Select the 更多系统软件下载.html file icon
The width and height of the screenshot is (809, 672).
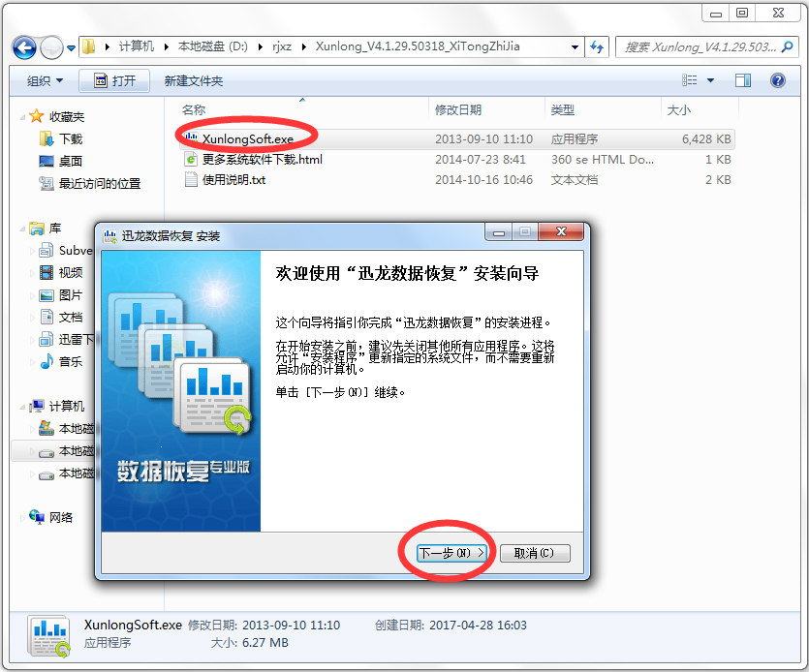[191, 160]
